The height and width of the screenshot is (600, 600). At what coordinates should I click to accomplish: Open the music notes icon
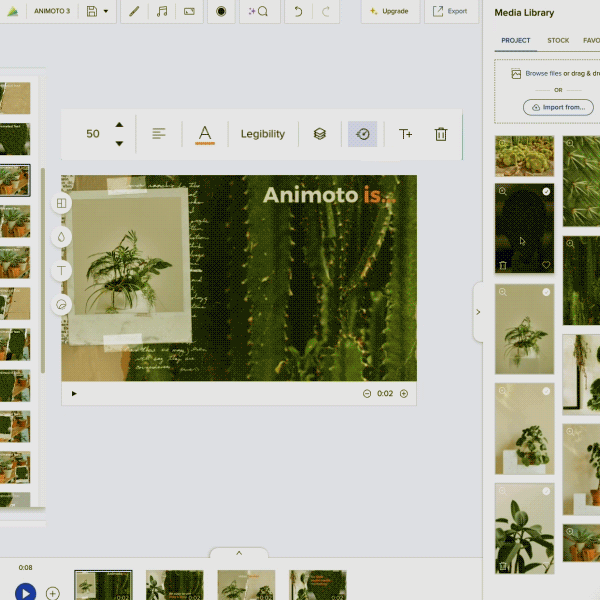pyautogui.click(x=162, y=11)
